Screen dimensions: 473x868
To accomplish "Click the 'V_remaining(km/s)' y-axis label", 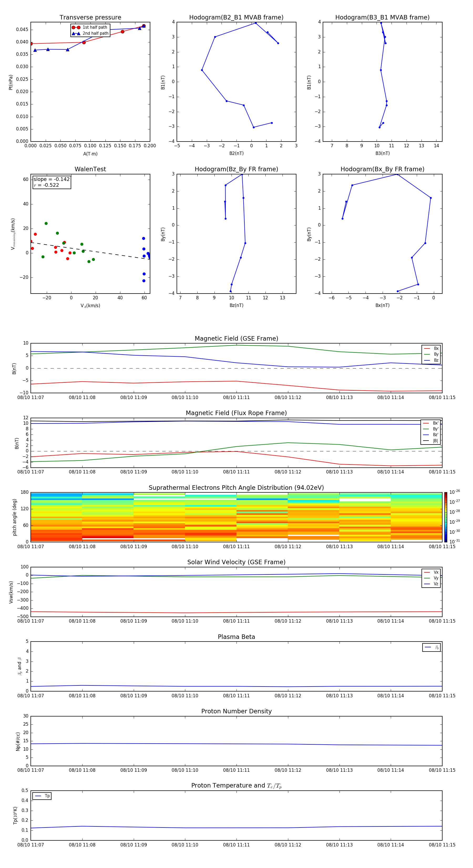I will pos(13,234).
